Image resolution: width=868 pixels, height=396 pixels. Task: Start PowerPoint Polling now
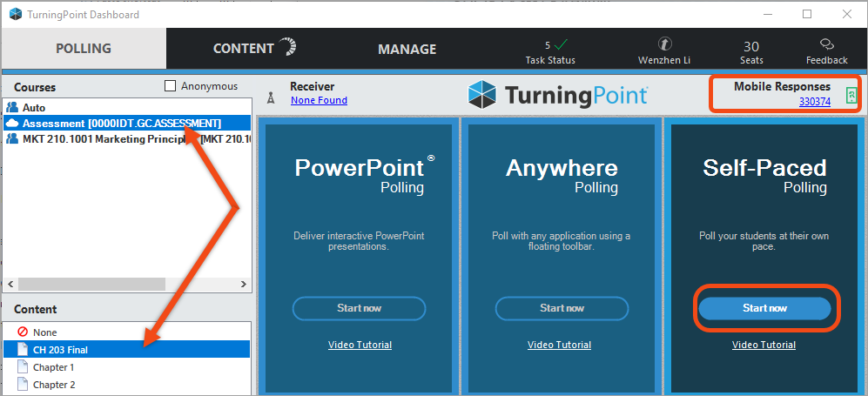360,309
